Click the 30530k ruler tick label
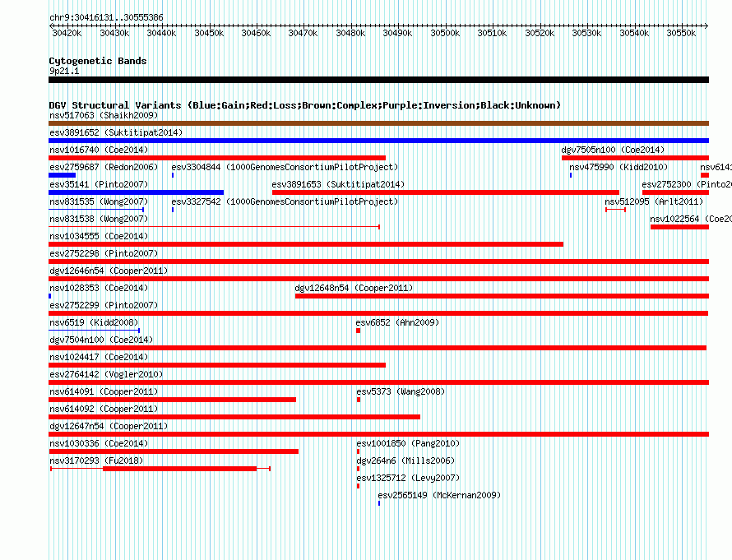Viewport: 732px width, 560px height. pos(586,33)
